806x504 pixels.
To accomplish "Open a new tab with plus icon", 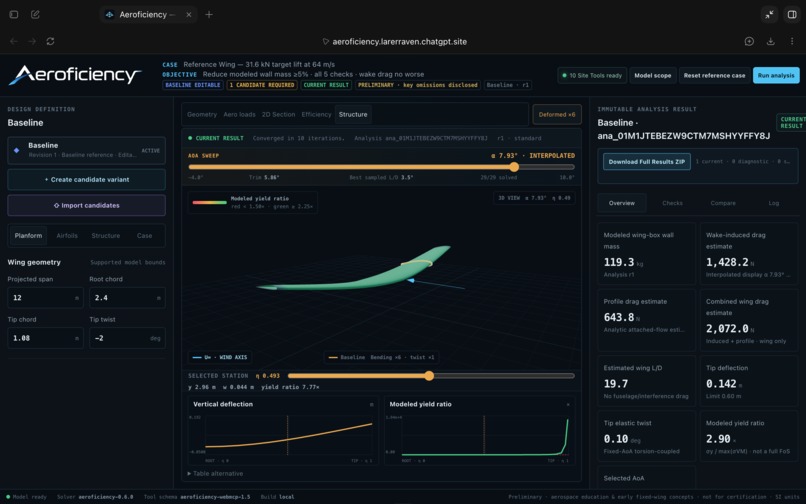I will (x=209, y=14).
